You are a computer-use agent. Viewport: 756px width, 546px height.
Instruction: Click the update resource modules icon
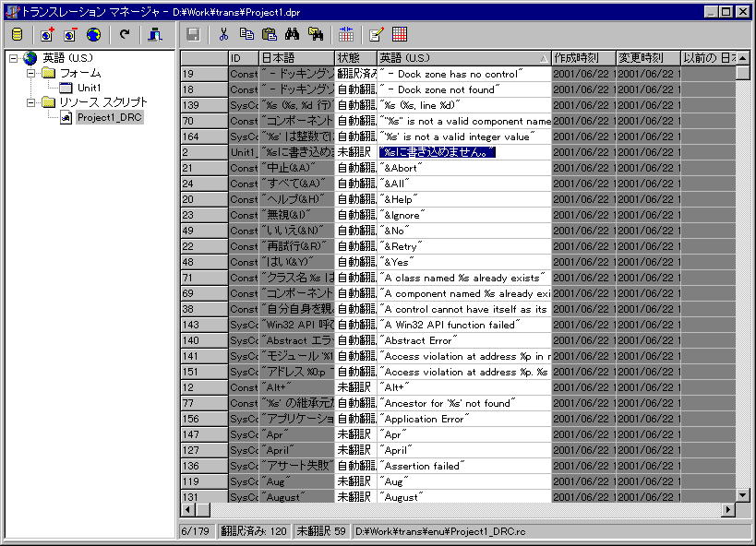click(x=155, y=35)
